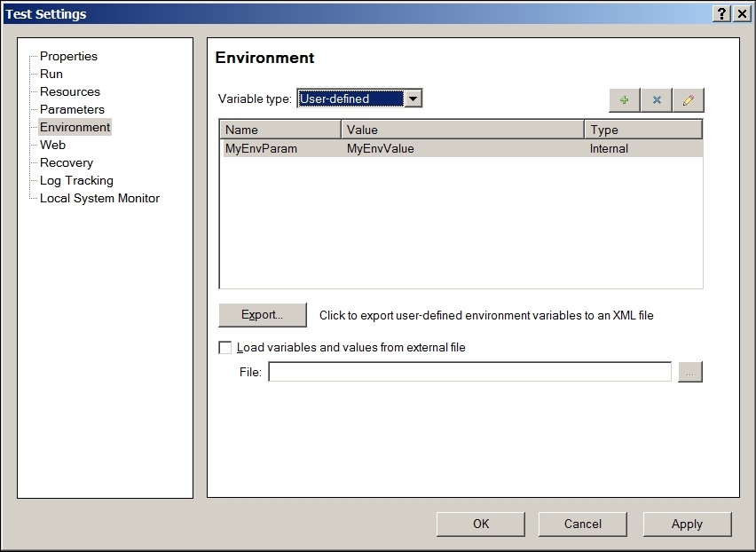Open the Web settings page
This screenshot has width=756, height=552.
pyautogui.click(x=52, y=145)
